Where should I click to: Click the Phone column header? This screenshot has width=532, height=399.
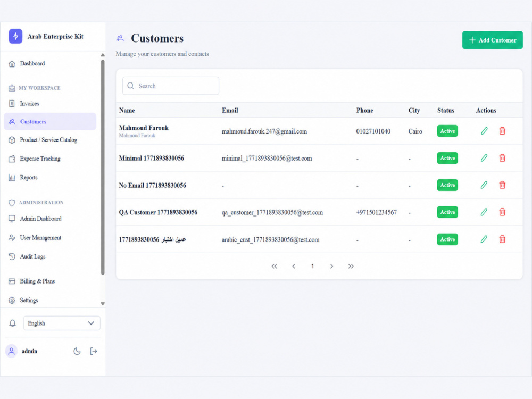pyautogui.click(x=365, y=110)
